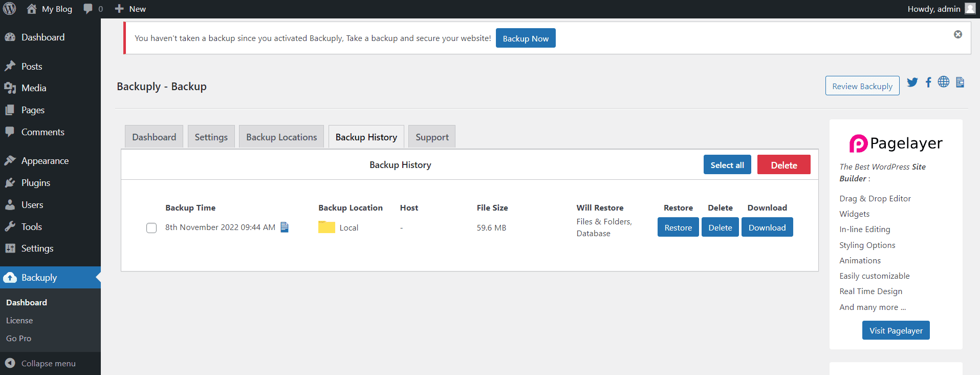Restore the 8th November backup
This screenshot has height=375, width=980.
point(678,227)
